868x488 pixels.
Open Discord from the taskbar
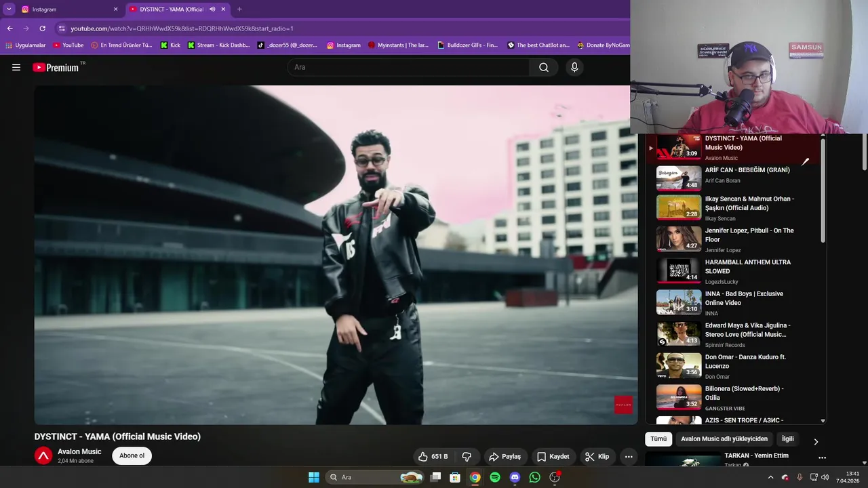click(x=515, y=477)
